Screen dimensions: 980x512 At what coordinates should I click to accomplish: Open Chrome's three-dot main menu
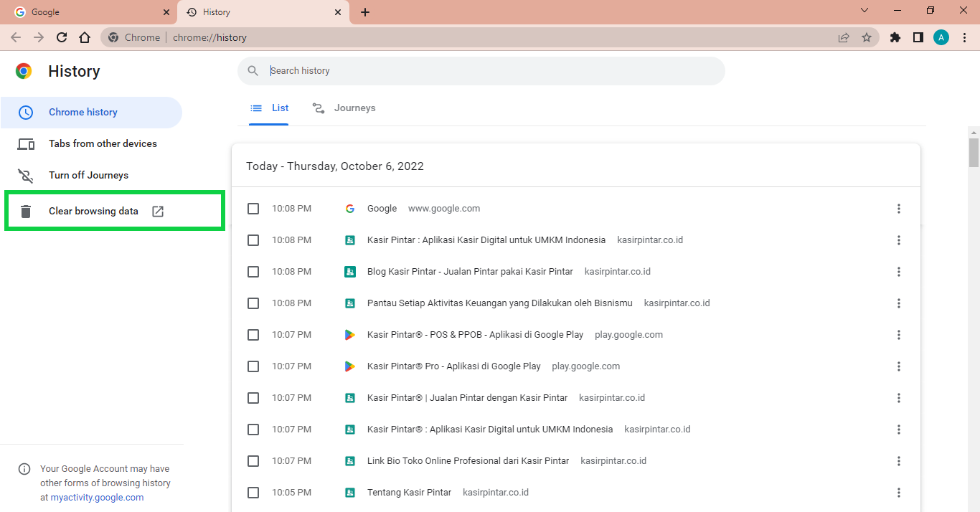coord(964,37)
